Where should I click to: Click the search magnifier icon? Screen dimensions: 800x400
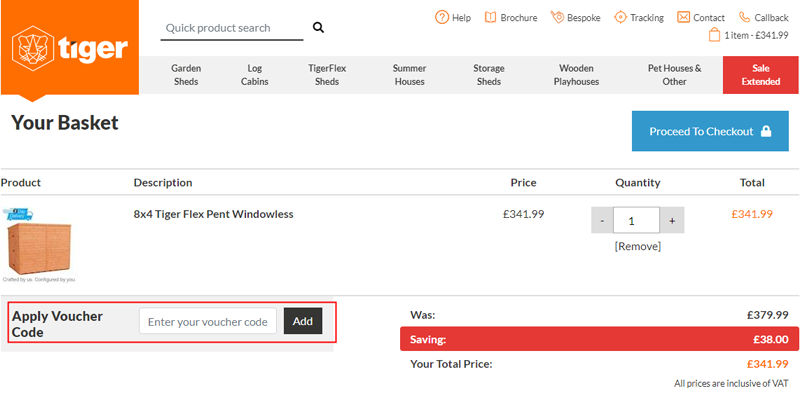coord(319,28)
